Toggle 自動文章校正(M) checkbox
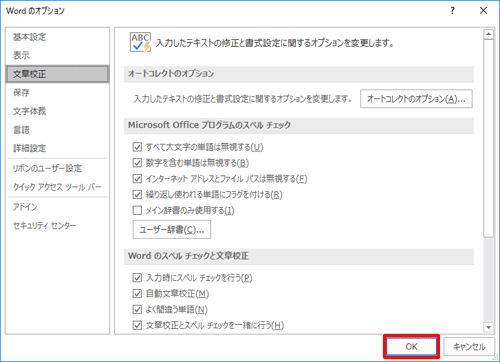Viewport: 500px width, 362px height. click(137, 294)
